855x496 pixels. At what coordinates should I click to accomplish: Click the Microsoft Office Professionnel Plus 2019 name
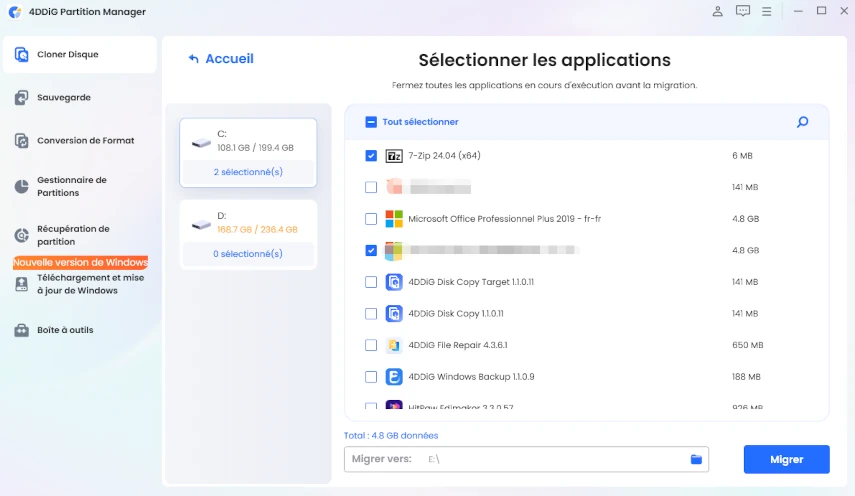[504, 219]
